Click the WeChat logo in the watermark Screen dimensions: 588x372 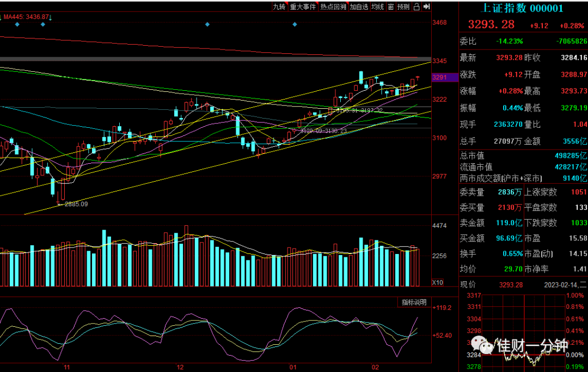pos(482,345)
